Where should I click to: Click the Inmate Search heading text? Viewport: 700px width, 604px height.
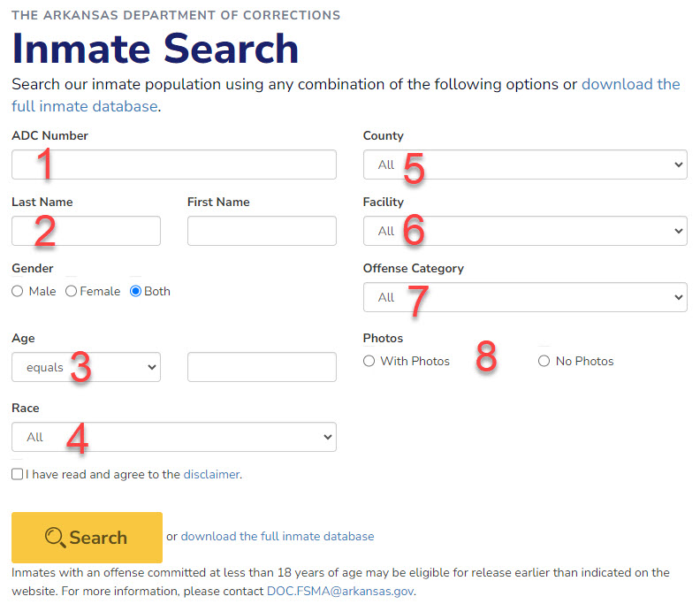155,49
